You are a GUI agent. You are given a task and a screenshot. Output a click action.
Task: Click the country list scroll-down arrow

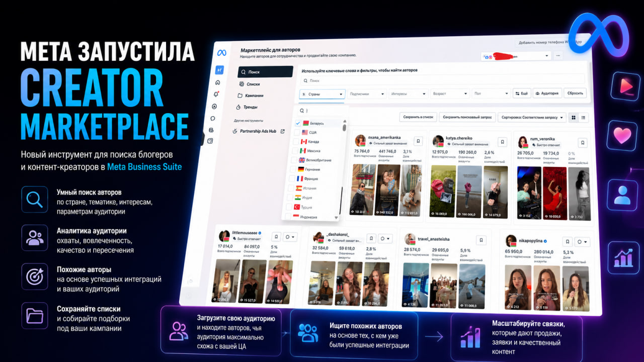tap(337, 218)
